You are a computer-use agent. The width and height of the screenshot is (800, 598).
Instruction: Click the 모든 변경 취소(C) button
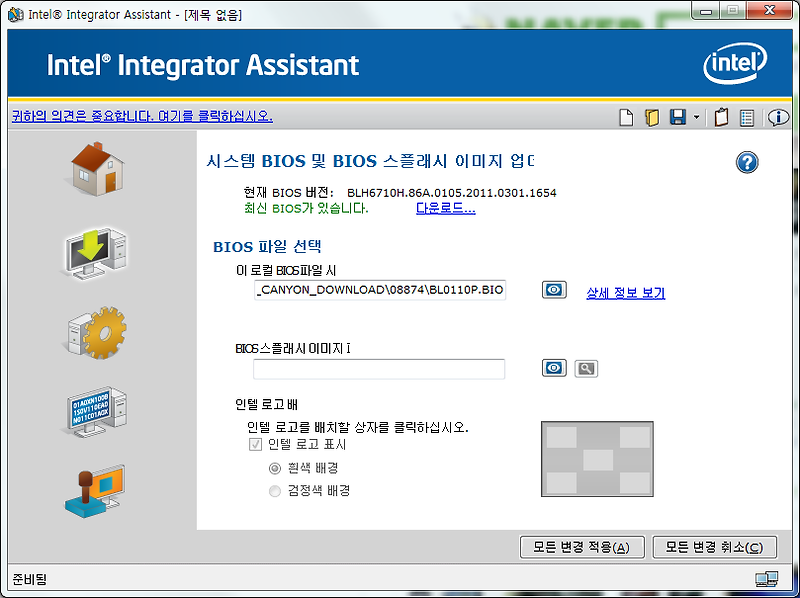[x=715, y=547]
